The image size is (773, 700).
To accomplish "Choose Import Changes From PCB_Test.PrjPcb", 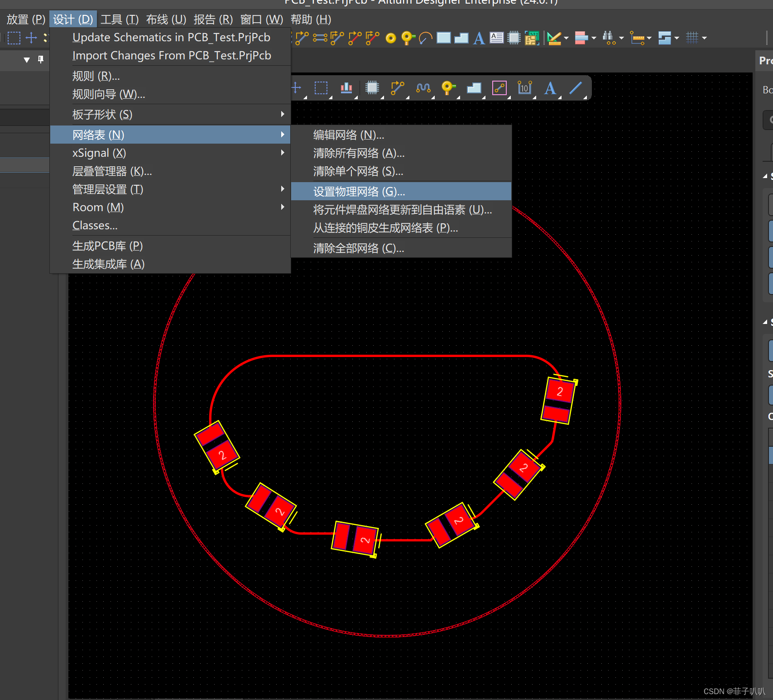I will coord(170,55).
